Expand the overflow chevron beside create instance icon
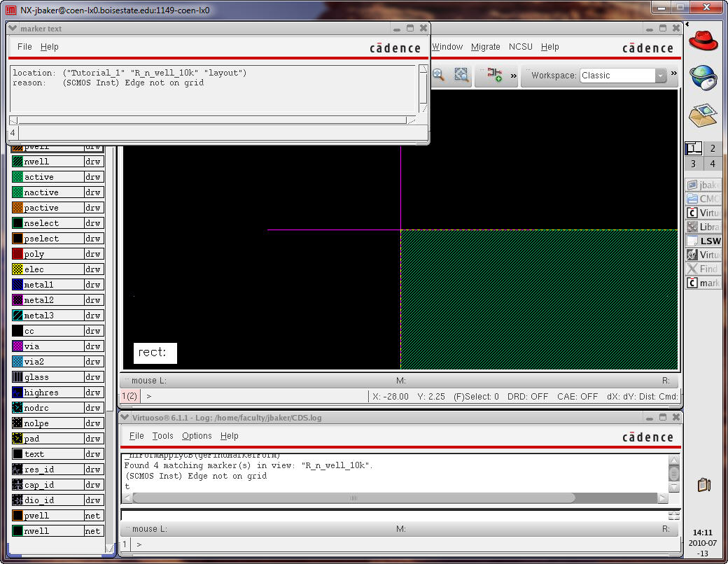 click(514, 76)
